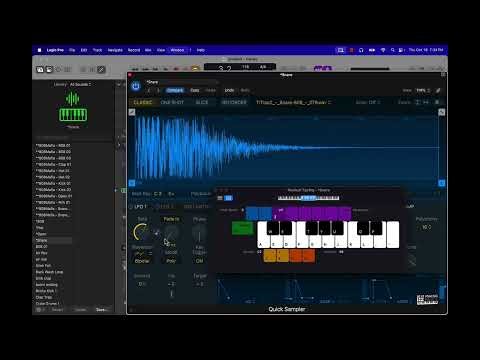Image resolution: width=480 pixels, height=360 pixels.
Task: Open the Snap Off dropdown
Action: pyautogui.click(x=368, y=102)
